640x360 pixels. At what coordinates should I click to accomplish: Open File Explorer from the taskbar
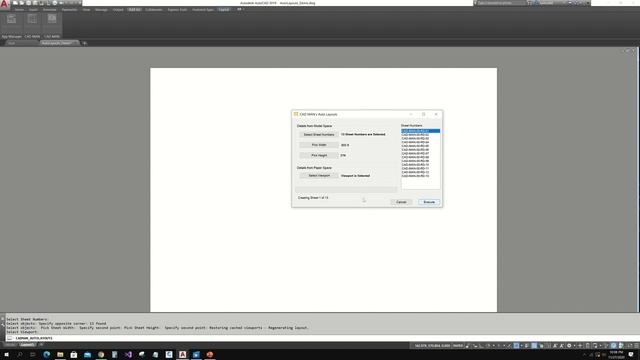click(x=60, y=355)
